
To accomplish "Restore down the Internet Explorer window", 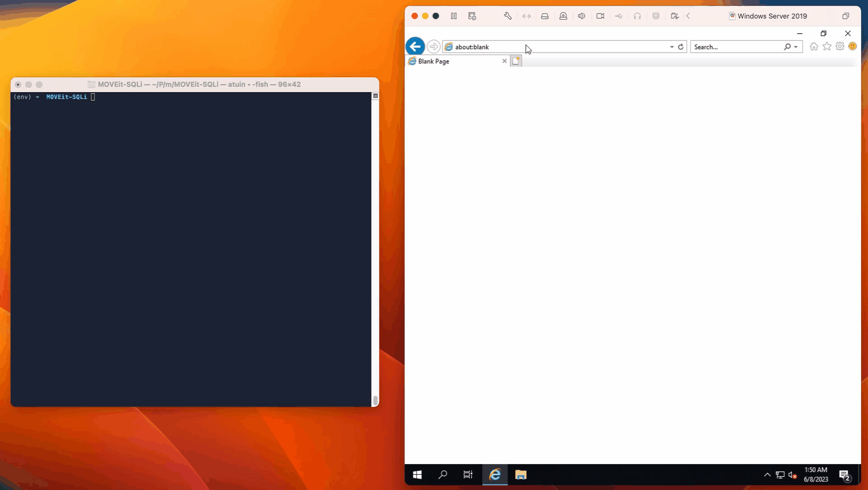I will pos(824,34).
